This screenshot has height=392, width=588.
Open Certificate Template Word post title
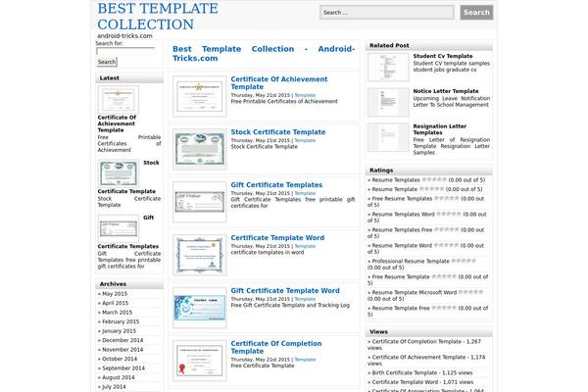(x=277, y=238)
